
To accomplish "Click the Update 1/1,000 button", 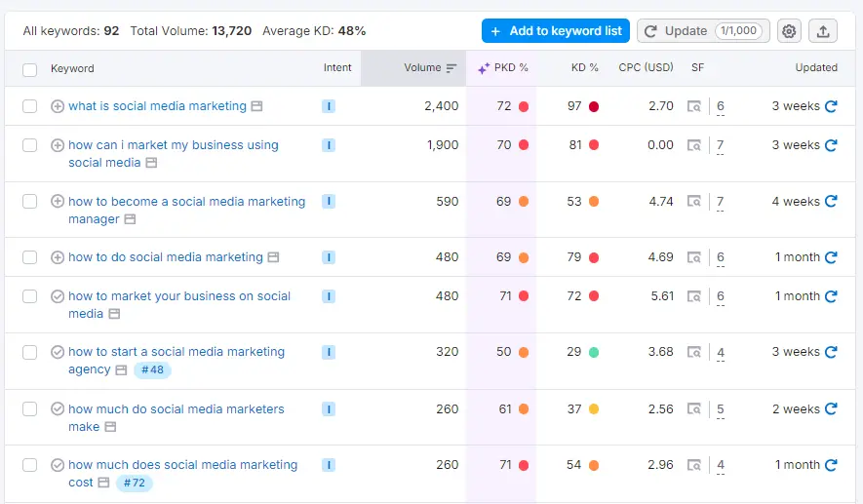I will point(702,31).
